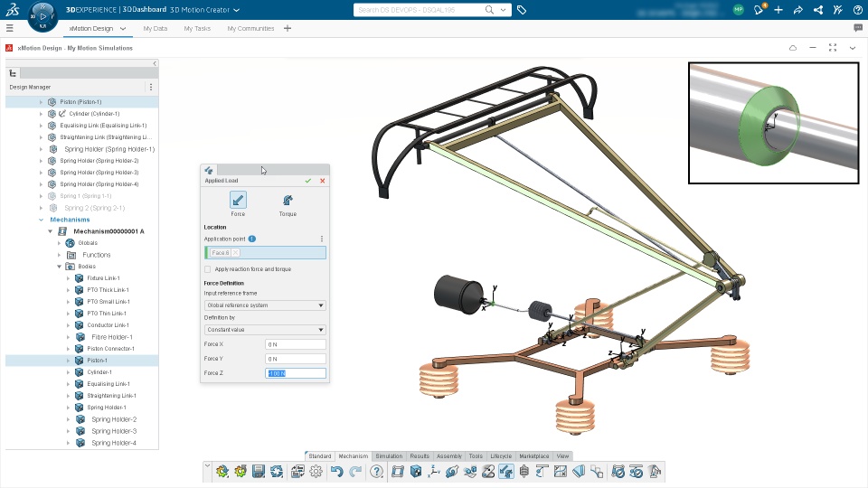Click the shaded cube icon in action bar
Image resolution: width=868 pixels, height=488 pixels.
click(x=416, y=472)
